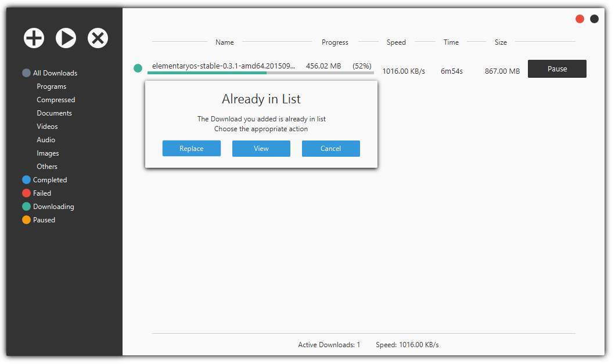Filter by Completed downloads
615x364 pixels.
click(49, 180)
